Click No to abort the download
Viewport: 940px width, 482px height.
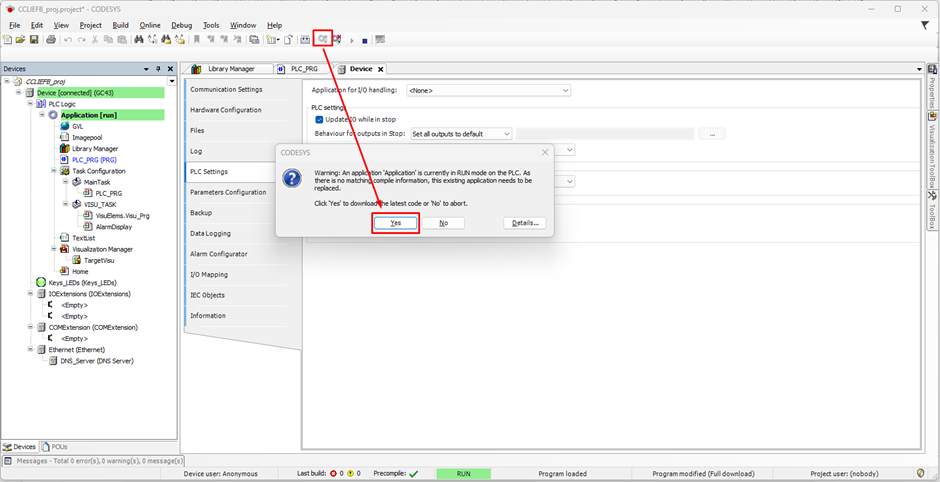tap(444, 223)
